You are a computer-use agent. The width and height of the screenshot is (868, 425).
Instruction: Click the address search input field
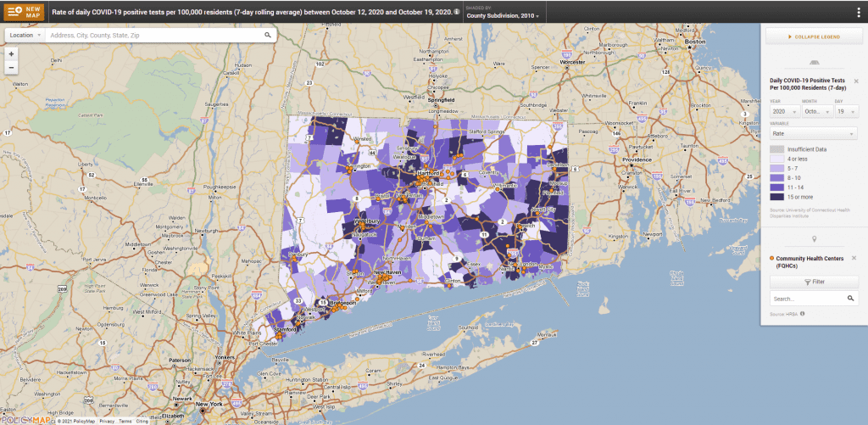(153, 36)
